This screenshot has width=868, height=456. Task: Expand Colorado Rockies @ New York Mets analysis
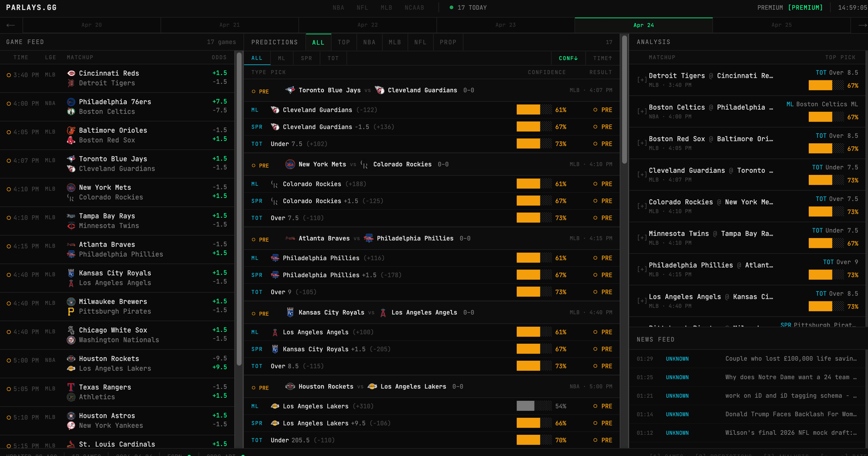click(642, 206)
